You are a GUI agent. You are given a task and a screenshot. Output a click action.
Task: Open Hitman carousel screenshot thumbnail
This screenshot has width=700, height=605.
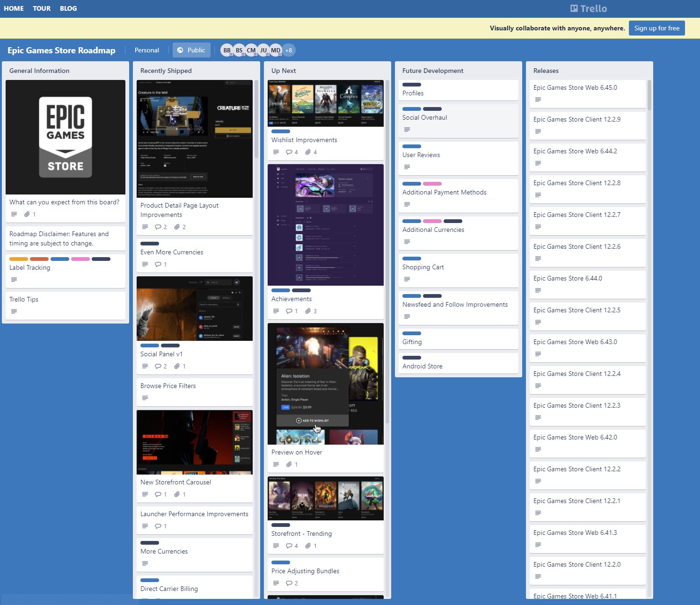pos(195,442)
